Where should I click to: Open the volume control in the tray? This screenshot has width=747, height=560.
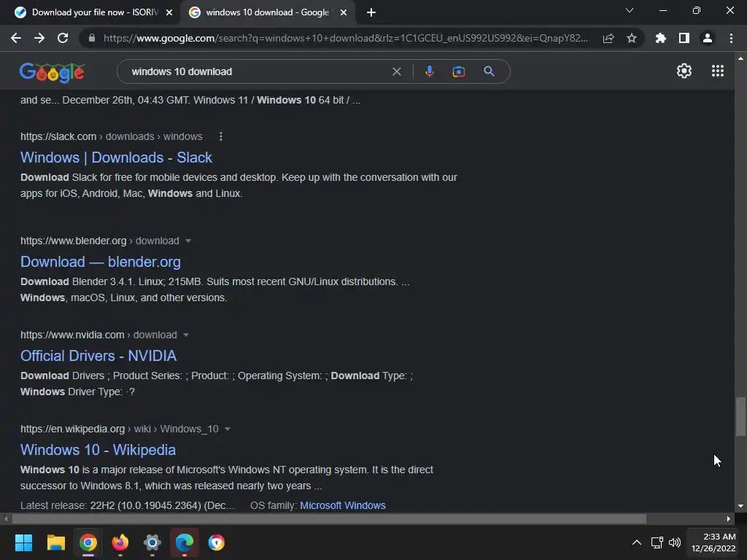click(675, 542)
